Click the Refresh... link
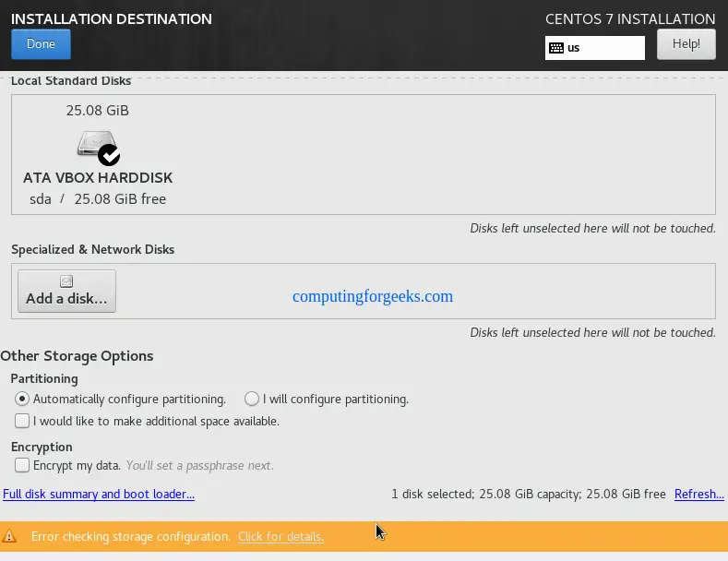This screenshot has height=561, width=728. click(x=698, y=495)
